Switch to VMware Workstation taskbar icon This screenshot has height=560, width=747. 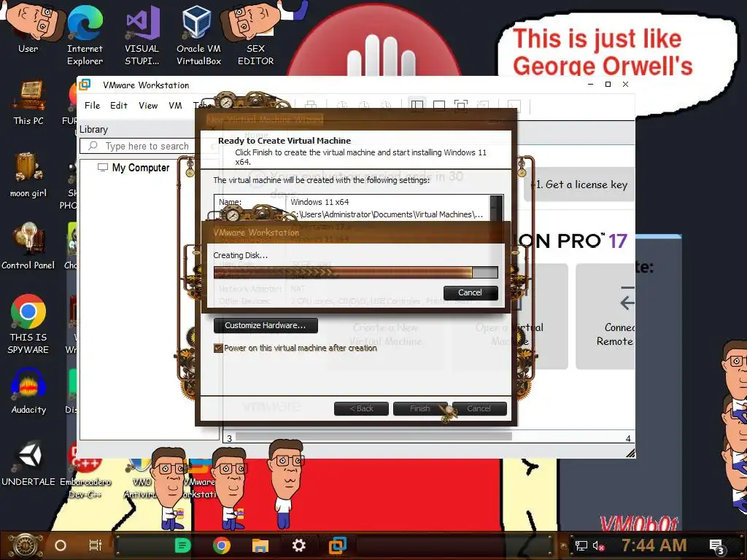337,545
